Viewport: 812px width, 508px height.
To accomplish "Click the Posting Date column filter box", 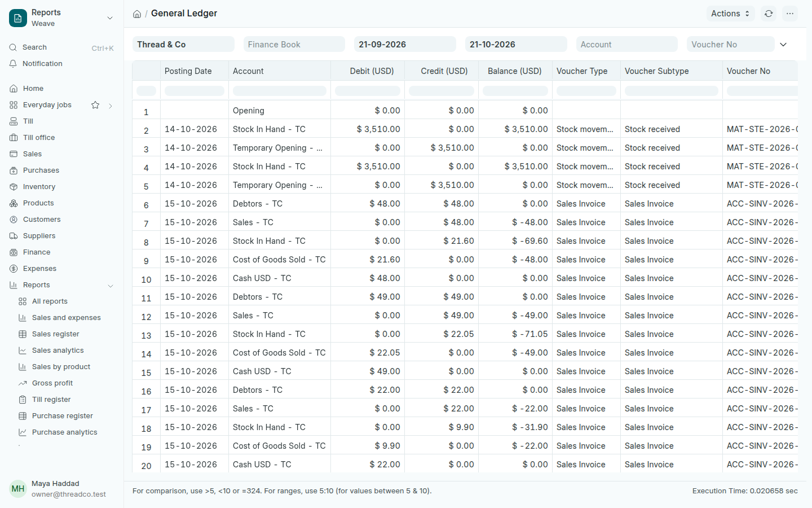I will tap(195, 91).
